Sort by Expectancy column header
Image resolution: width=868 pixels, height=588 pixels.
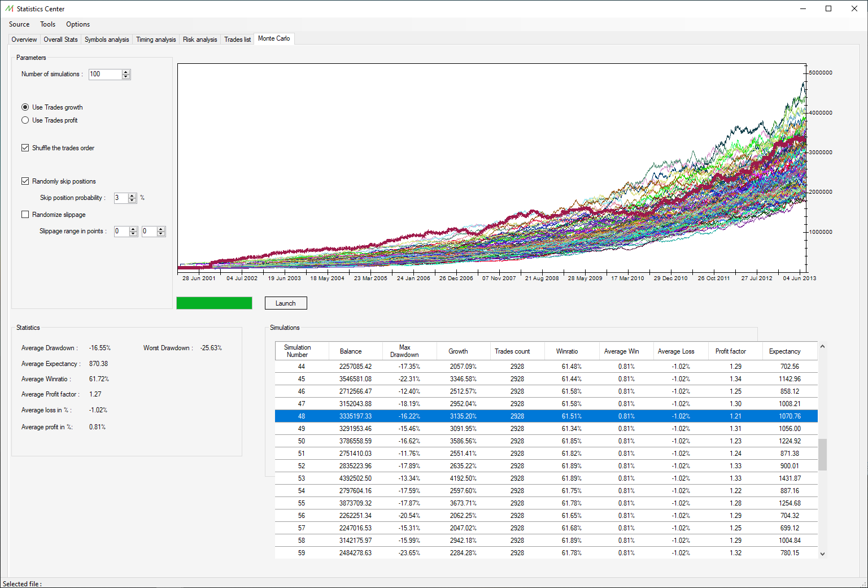coord(790,351)
